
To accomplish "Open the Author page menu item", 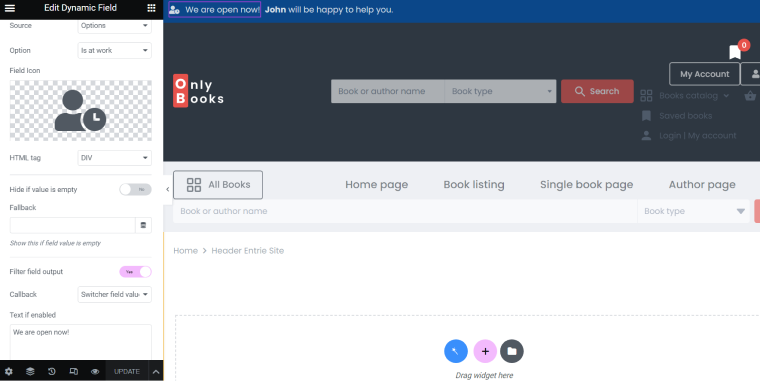I will click(x=702, y=185).
